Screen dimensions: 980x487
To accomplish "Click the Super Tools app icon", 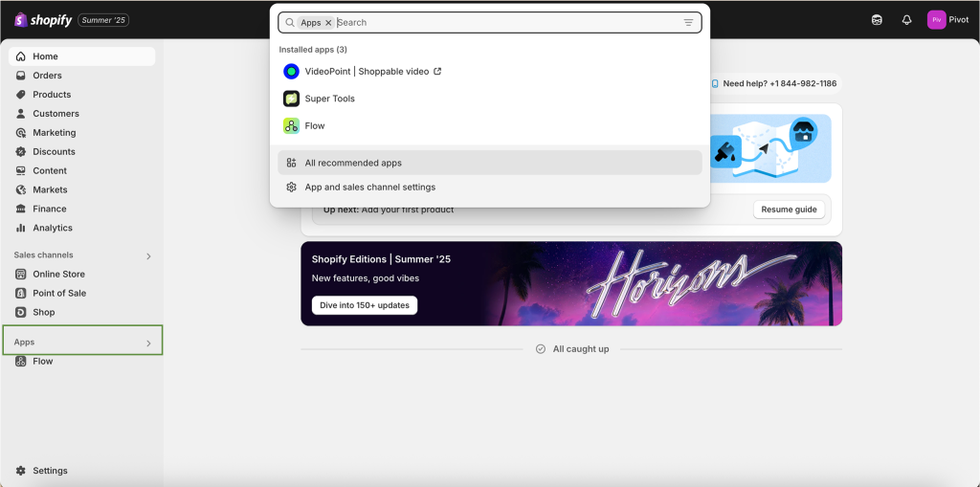I will coord(291,99).
